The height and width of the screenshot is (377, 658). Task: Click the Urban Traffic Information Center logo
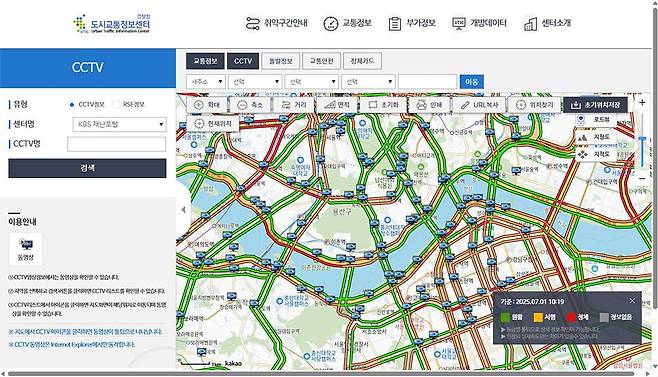click(112, 24)
